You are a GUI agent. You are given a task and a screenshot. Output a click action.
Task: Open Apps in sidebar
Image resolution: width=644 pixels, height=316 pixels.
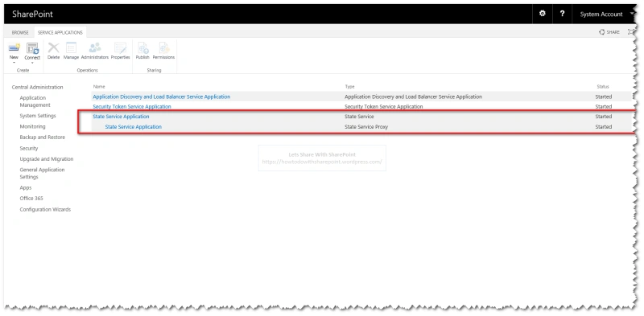point(26,187)
